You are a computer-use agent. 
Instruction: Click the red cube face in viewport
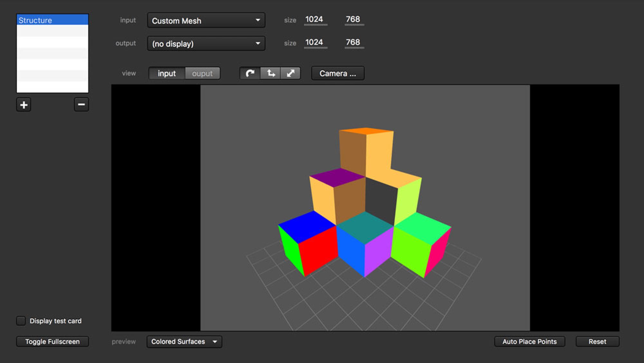(318, 249)
